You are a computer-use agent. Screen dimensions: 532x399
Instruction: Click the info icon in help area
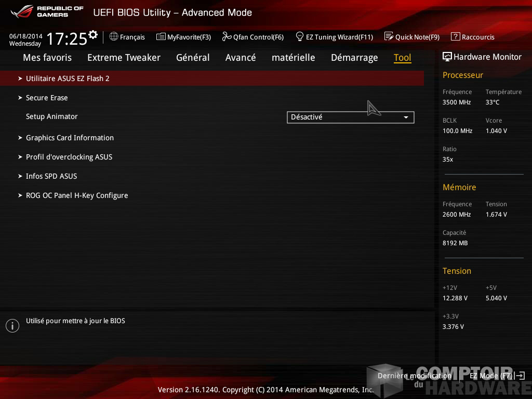click(x=12, y=326)
